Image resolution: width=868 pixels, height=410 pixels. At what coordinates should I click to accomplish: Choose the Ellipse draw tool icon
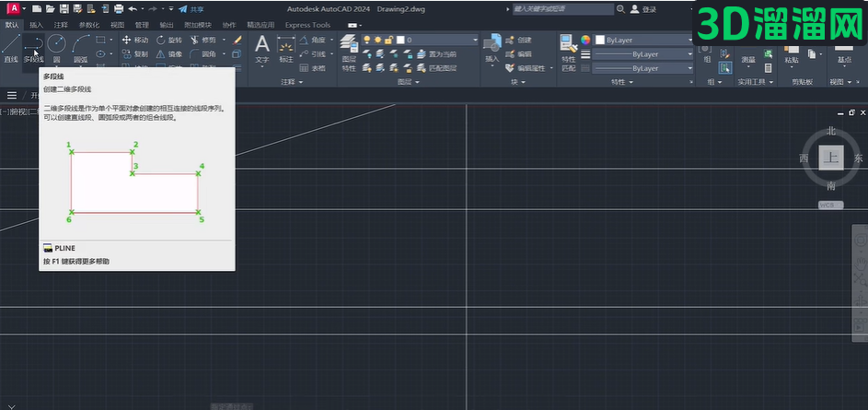[x=100, y=53]
